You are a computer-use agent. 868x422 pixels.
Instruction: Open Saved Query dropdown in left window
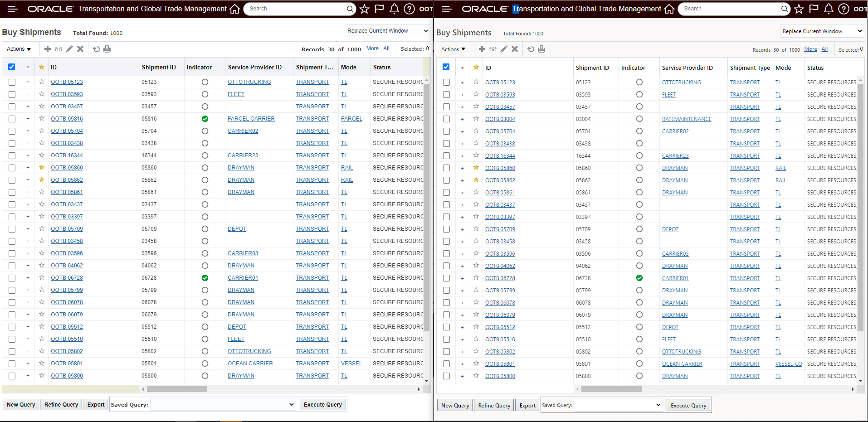223,405
